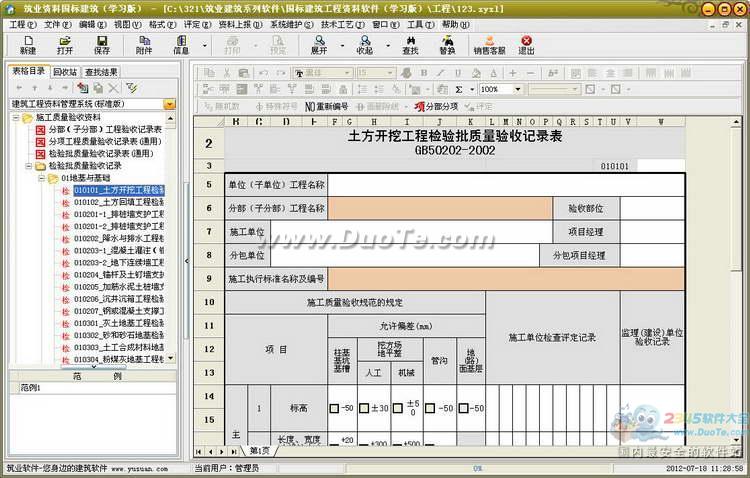Open the dropdown arrow next to 展开
Viewport: 750px width, 478px height.
coord(342,46)
